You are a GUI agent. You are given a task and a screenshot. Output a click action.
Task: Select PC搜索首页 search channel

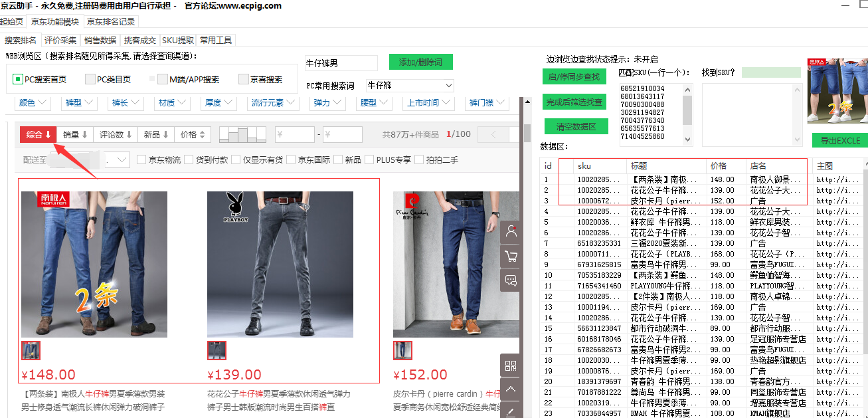click(x=40, y=79)
